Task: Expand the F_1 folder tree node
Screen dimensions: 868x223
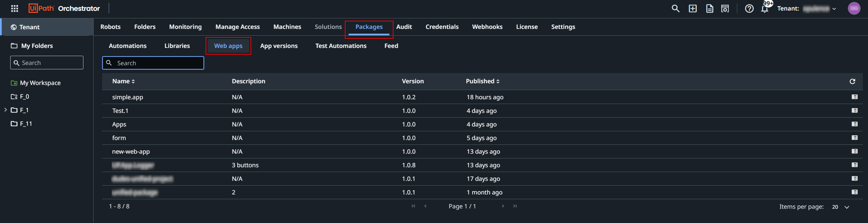Action: [5, 110]
